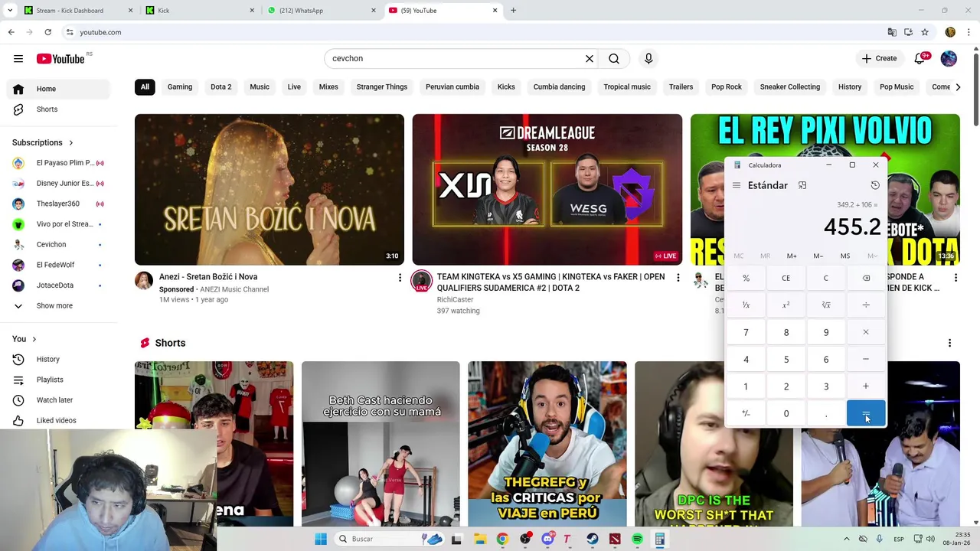The height and width of the screenshot is (551, 980).
Task: Open Steam from the taskbar
Action: pyautogui.click(x=592, y=539)
